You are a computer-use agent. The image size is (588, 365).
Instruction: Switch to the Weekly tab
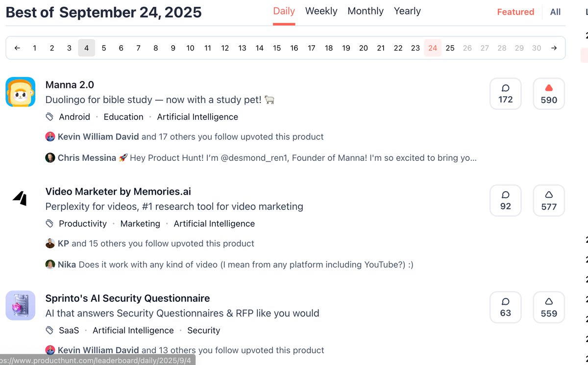pos(321,11)
